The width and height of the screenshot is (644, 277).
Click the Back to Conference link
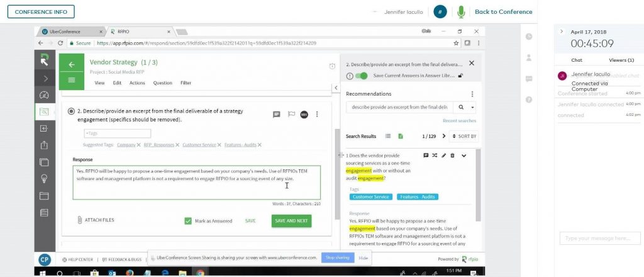[x=503, y=12]
